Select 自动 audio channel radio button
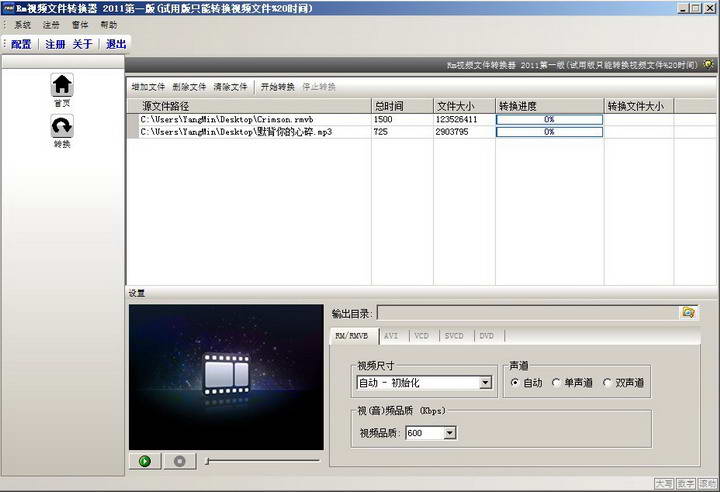 515,382
